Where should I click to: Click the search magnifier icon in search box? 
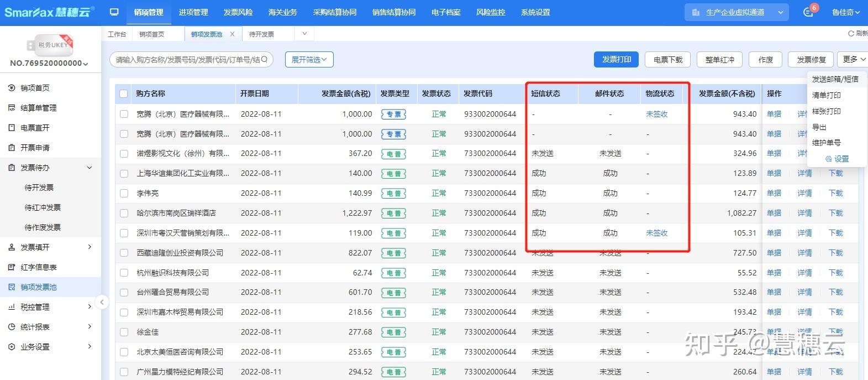(265, 60)
